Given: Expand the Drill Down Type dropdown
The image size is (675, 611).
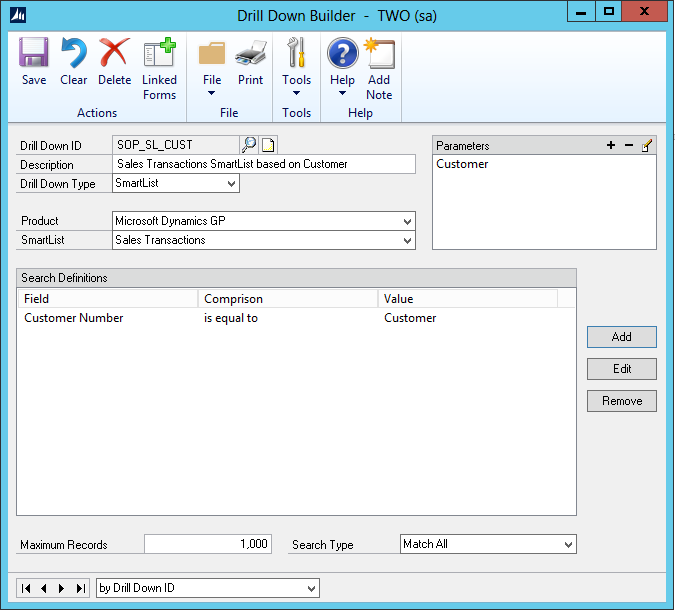Looking at the screenshot, I should coord(232,183).
